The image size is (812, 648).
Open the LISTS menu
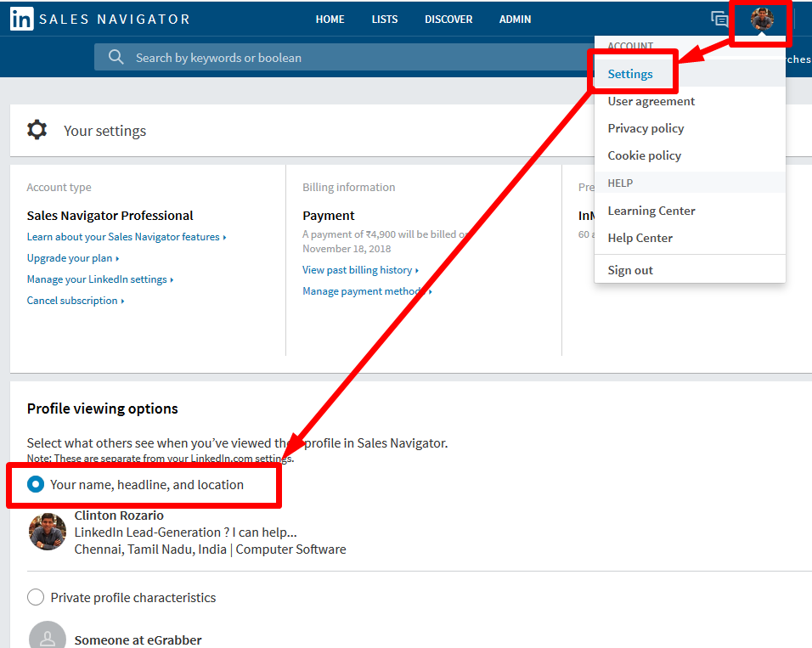pyautogui.click(x=384, y=20)
